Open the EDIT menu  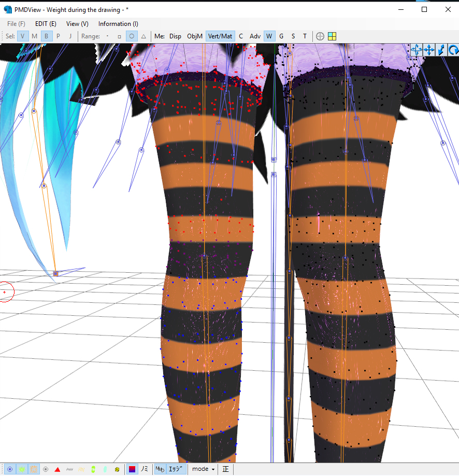pyautogui.click(x=46, y=23)
